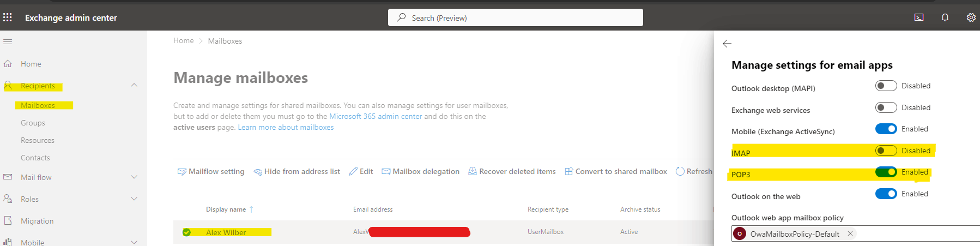Click the OwaMailboxPolicy-Default avatar icon
The height and width of the screenshot is (246, 980).
point(740,233)
